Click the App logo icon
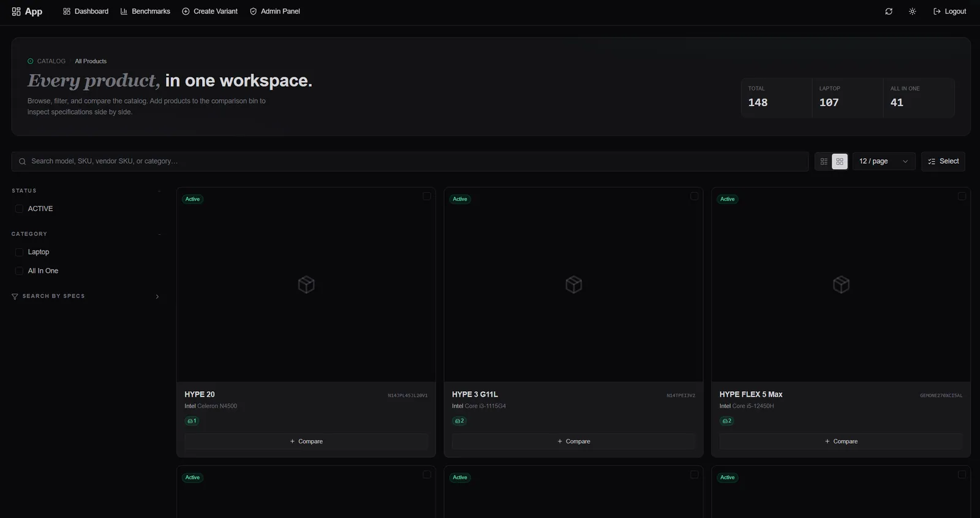This screenshot has height=518, width=980. point(17,12)
